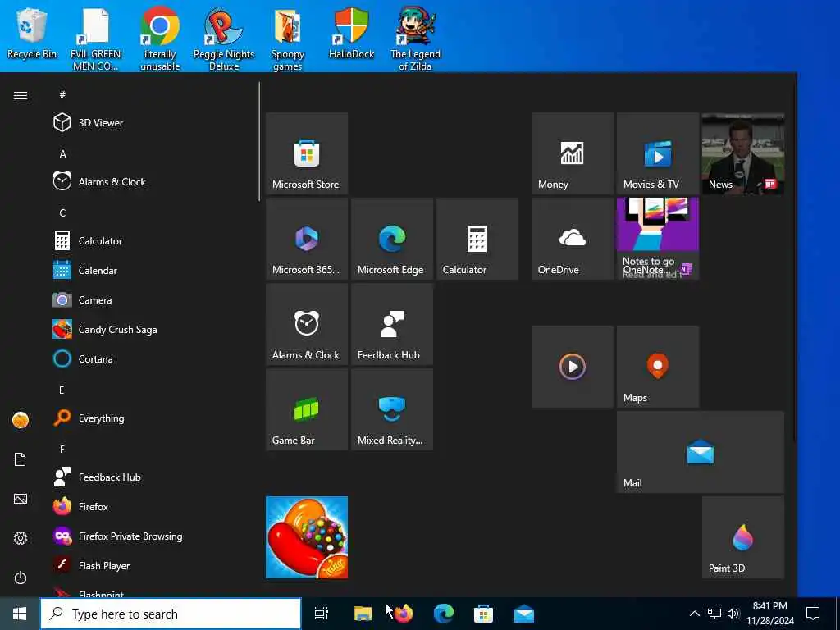Open Microsoft Edge from the taskbar
840x630 pixels.
coord(444,614)
